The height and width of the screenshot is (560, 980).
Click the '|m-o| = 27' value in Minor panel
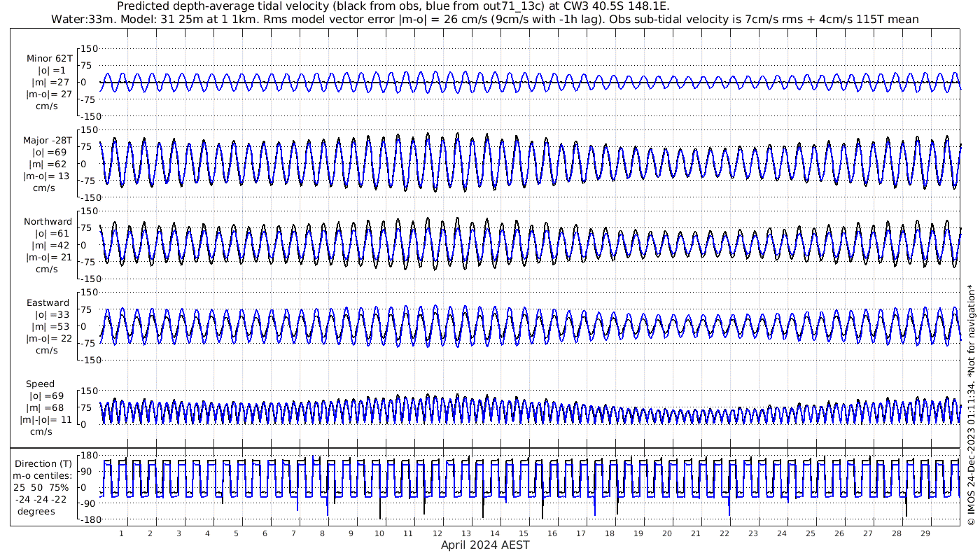click(x=49, y=94)
